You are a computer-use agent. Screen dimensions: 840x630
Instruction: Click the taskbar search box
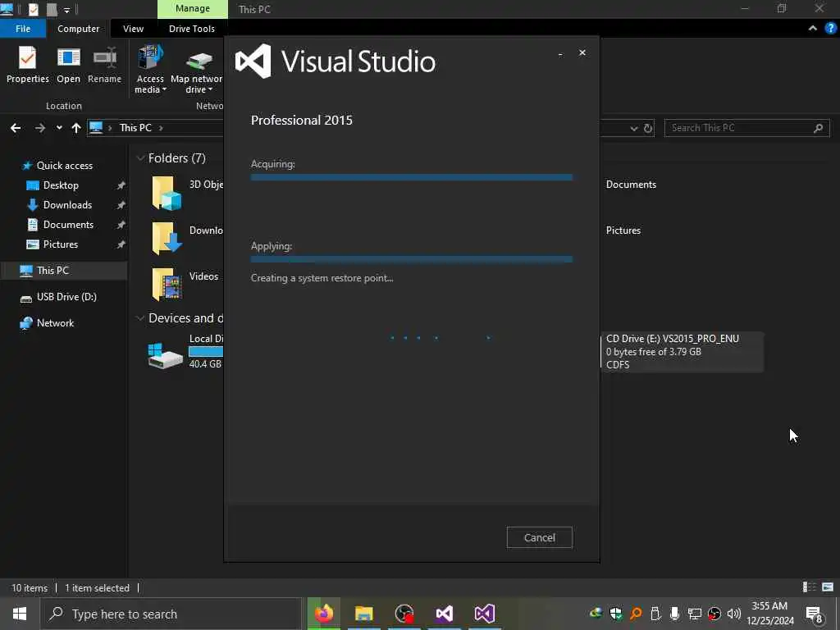pos(171,614)
